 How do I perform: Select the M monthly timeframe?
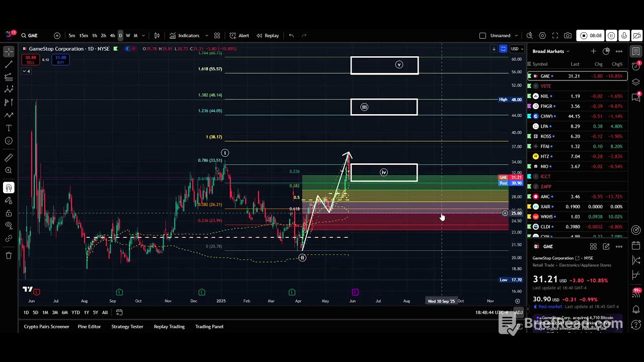point(135,36)
